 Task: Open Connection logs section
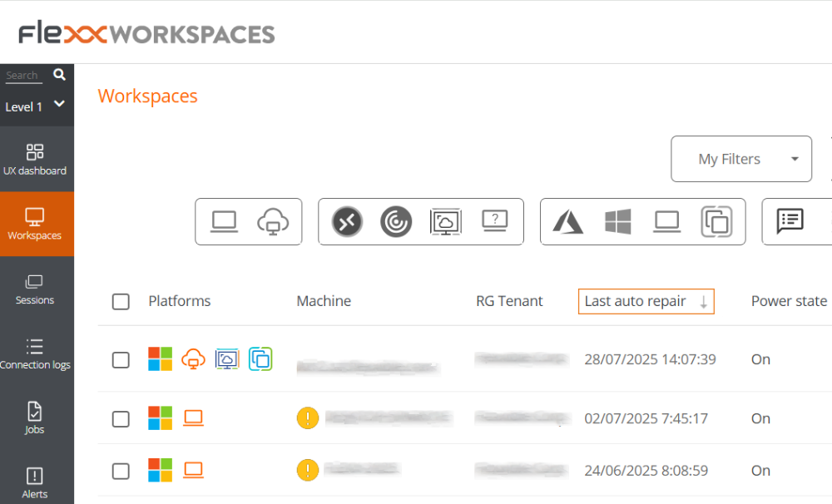[35, 353]
